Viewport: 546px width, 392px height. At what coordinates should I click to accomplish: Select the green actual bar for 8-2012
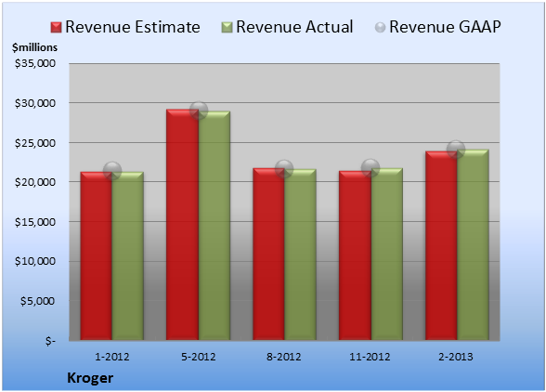click(x=300, y=255)
